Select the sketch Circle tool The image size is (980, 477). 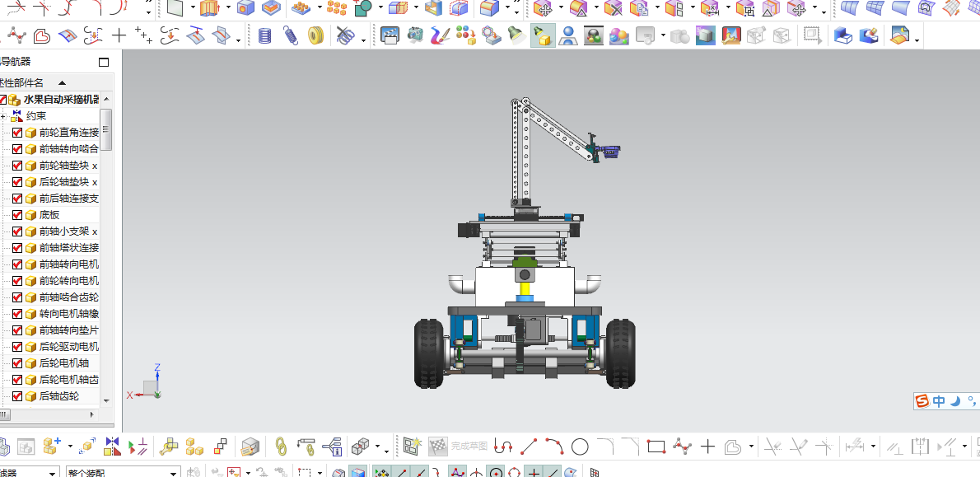coord(580,447)
